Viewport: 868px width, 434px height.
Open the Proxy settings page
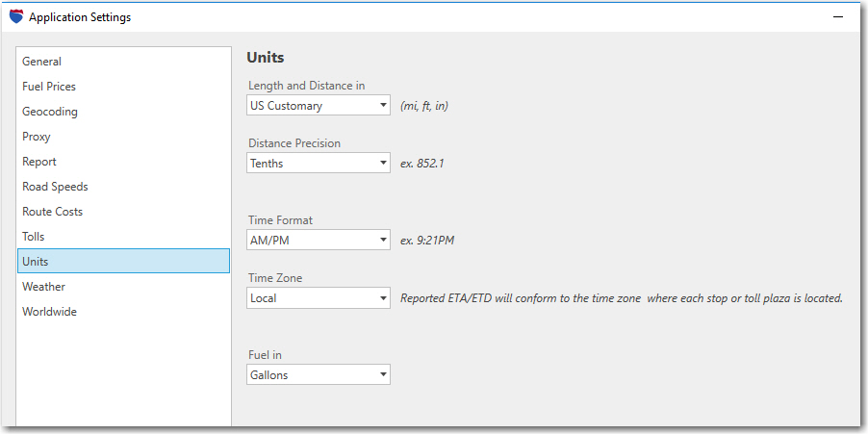pos(37,137)
